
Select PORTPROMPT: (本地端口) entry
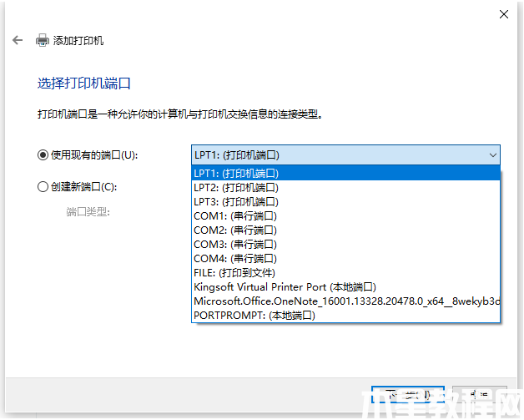(345, 316)
